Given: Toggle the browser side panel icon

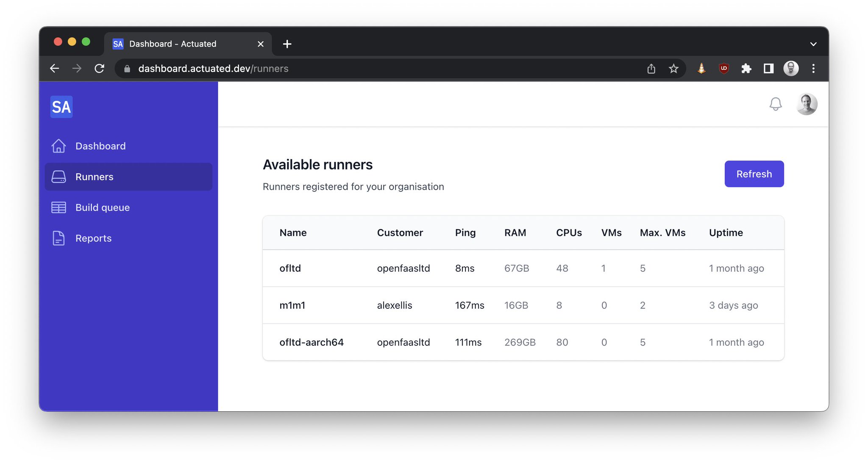Looking at the screenshot, I should (768, 68).
